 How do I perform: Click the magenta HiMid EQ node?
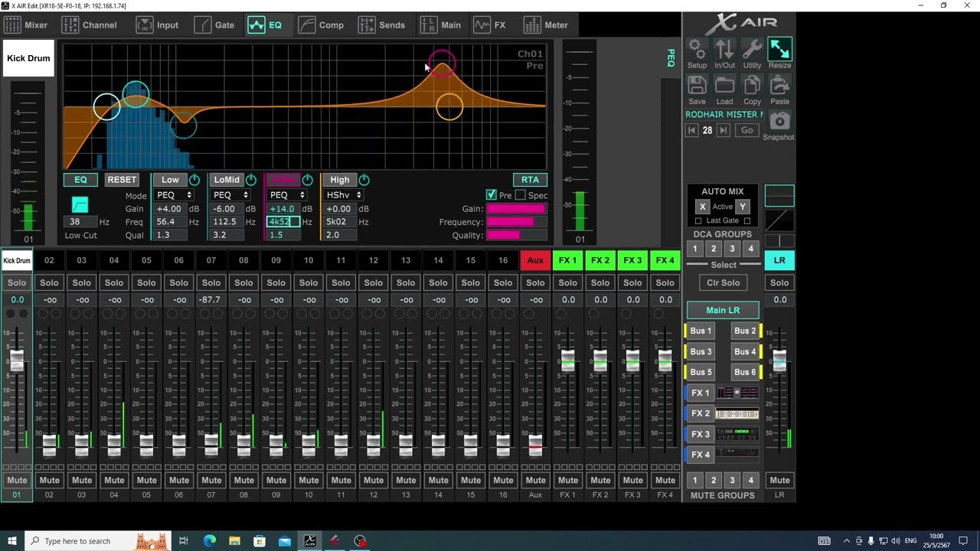442,62
